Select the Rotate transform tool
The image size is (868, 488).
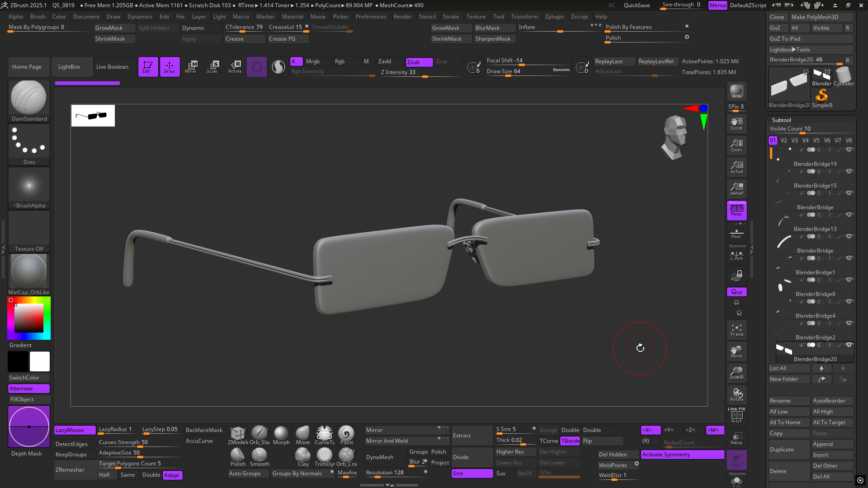coord(235,66)
